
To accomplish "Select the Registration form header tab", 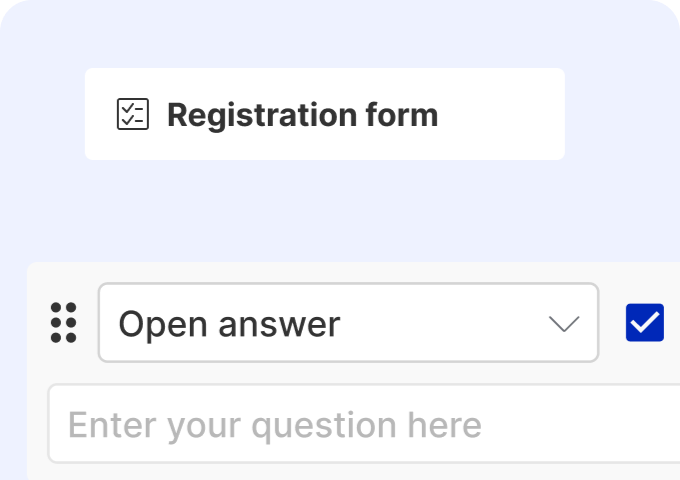I will [324, 114].
